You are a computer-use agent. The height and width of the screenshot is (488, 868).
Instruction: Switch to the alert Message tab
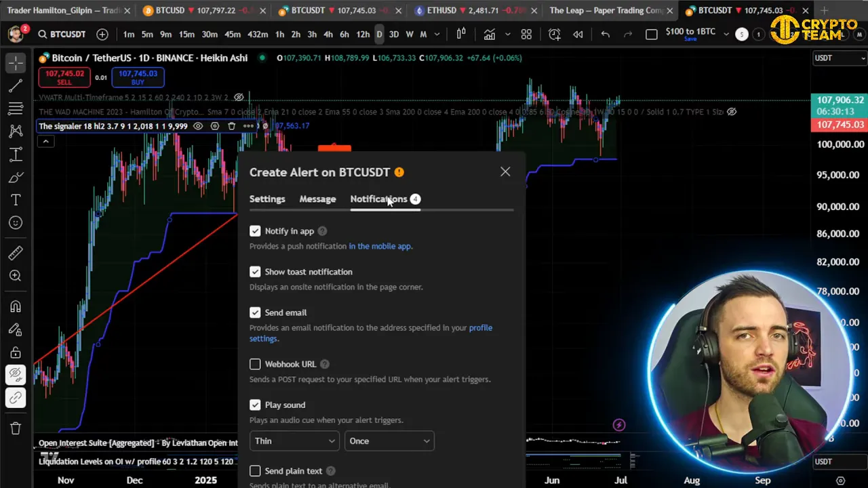coord(317,199)
